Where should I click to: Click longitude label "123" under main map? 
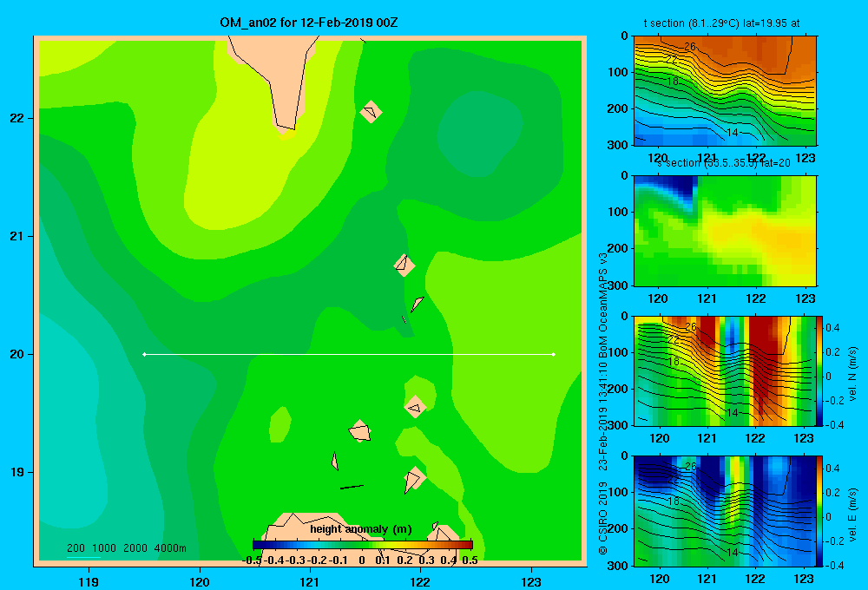531,581
